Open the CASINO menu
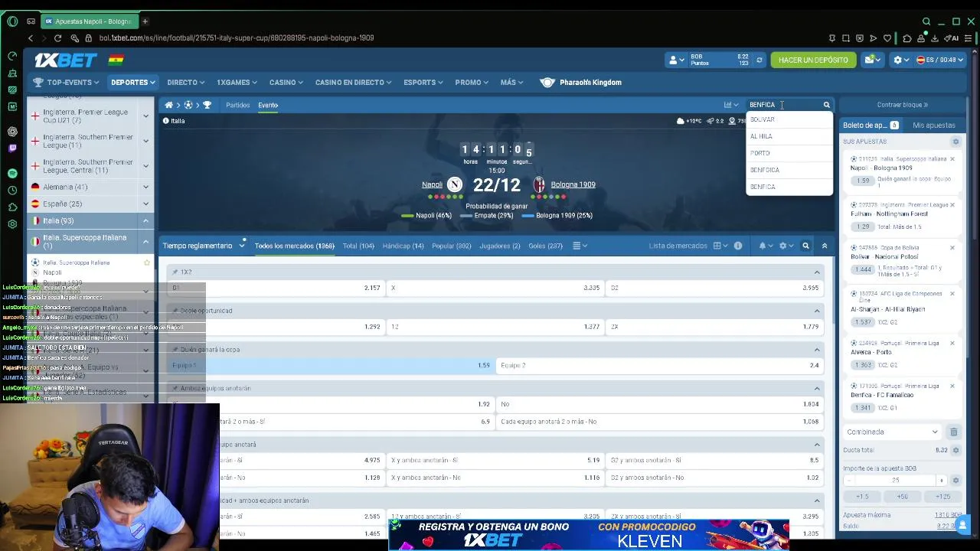Viewport: 980px width, 551px height. [286, 82]
